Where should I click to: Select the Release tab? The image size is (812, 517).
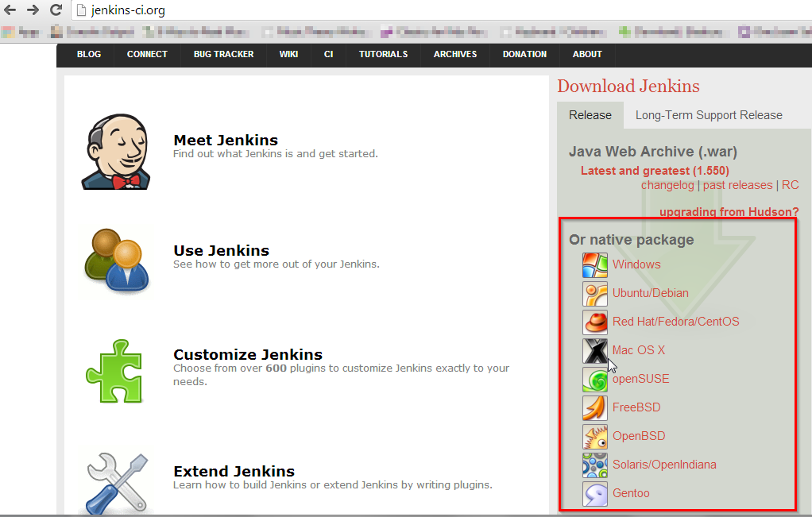pos(590,115)
